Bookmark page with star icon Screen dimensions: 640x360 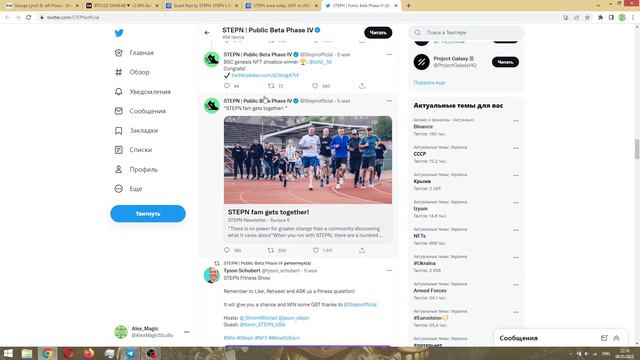587,18
